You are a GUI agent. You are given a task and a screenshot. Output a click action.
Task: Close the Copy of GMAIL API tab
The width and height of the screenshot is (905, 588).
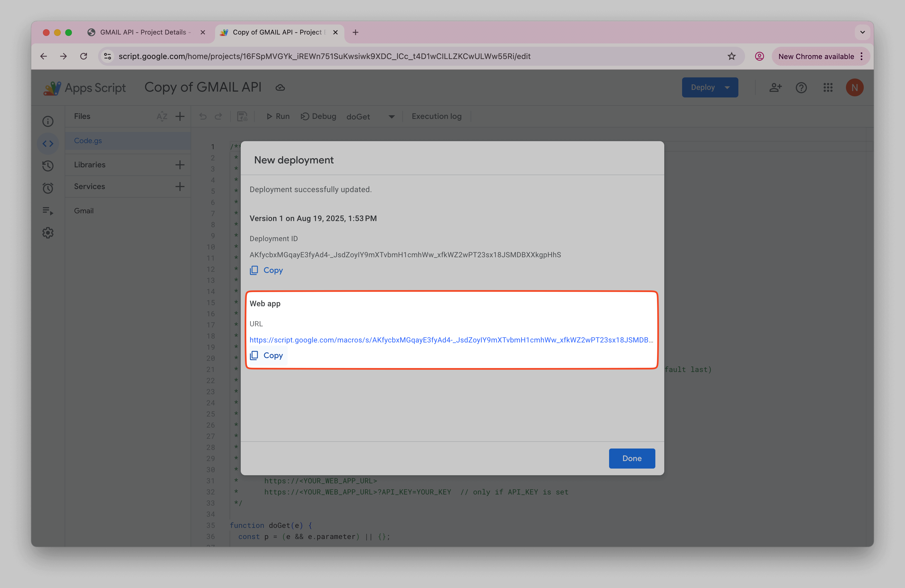click(335, 32)
